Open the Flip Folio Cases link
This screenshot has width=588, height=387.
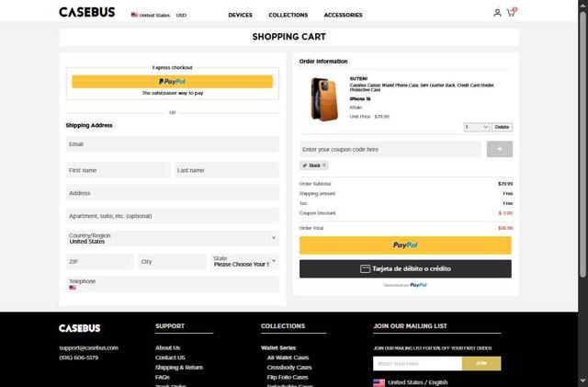coord(288,377)
